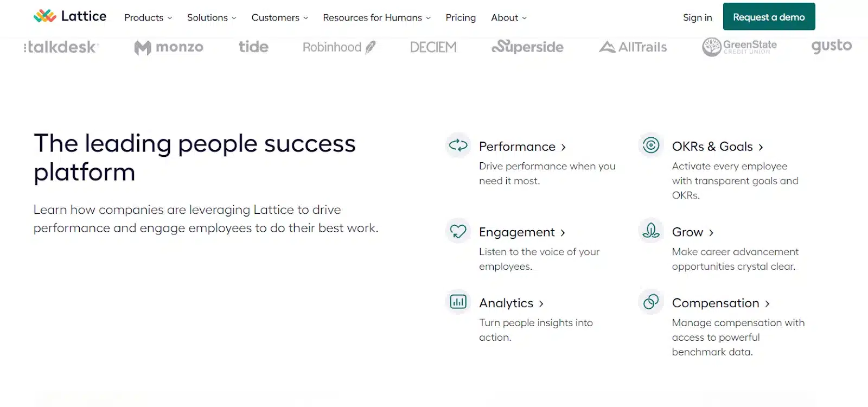Click the Request a demo button
The width and height of the screenshot is (868, 407).
[769, 17]
